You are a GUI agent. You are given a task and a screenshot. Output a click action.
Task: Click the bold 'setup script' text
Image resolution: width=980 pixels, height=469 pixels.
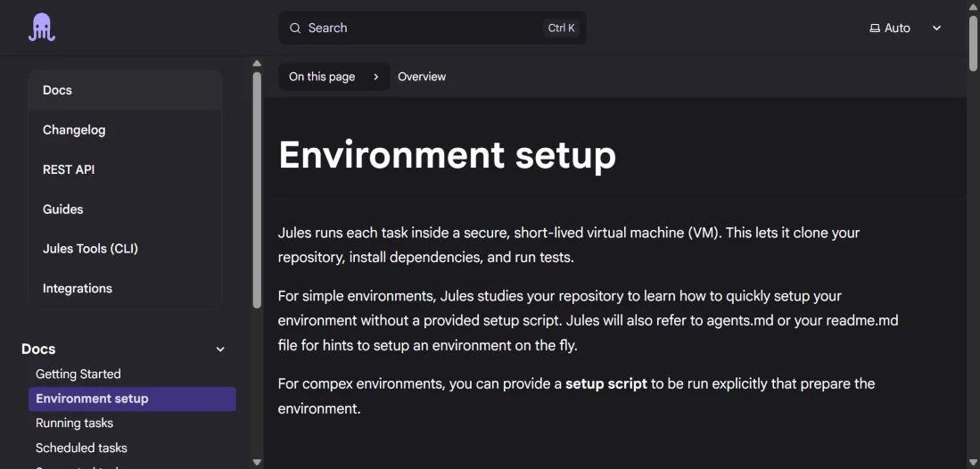606,383
